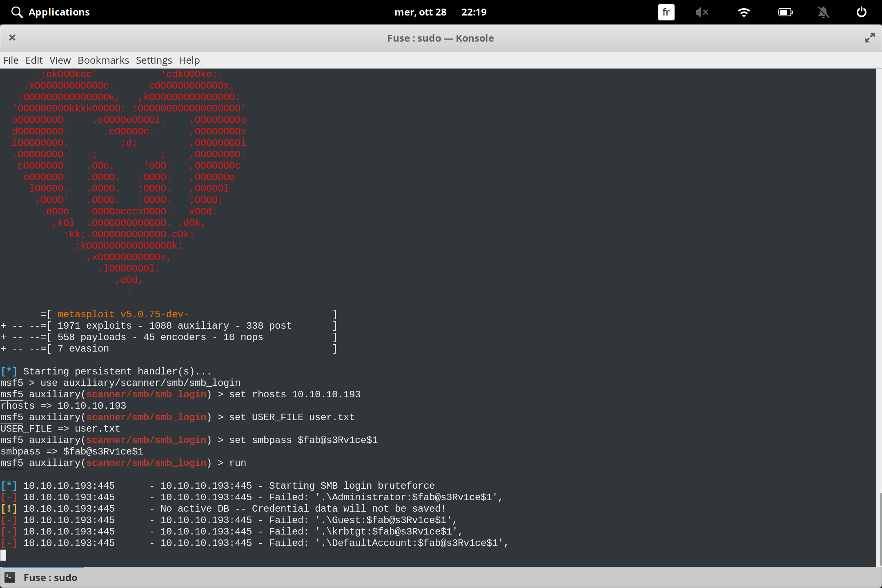882x588 pixels.
Task: Maximize the window using the expand-arrows icon
Action: [x=869, y=38]
